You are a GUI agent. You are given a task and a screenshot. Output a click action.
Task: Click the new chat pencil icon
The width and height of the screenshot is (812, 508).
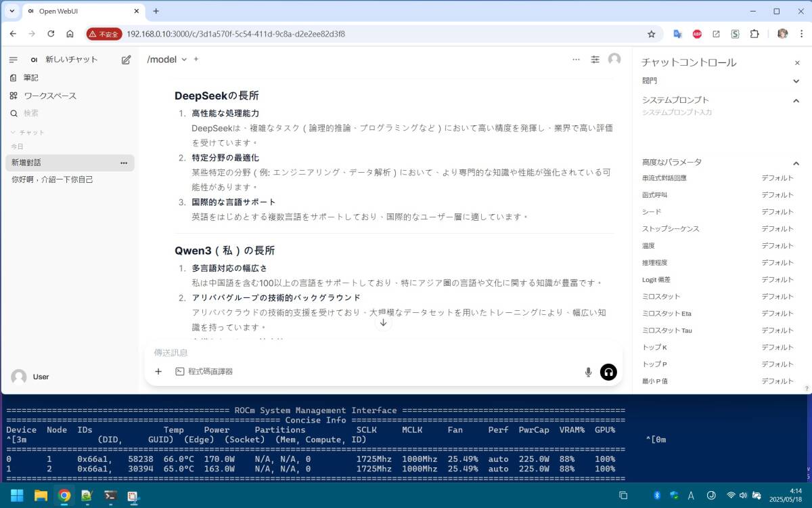point(126,60)
